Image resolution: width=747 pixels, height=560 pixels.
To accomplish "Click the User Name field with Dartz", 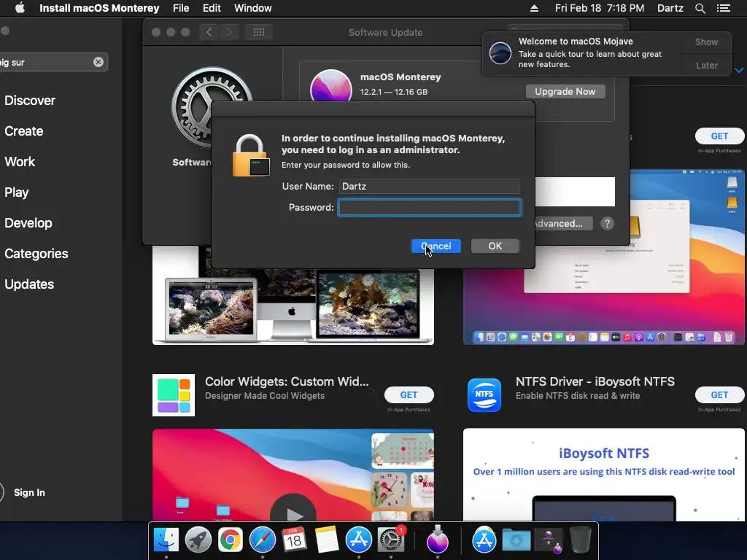I will [x=429, y=186].
